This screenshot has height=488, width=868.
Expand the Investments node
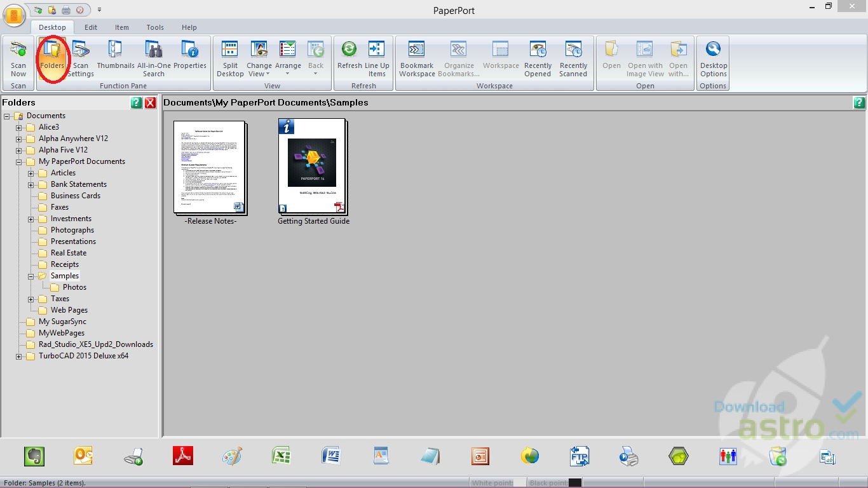(x=31, y=219)
